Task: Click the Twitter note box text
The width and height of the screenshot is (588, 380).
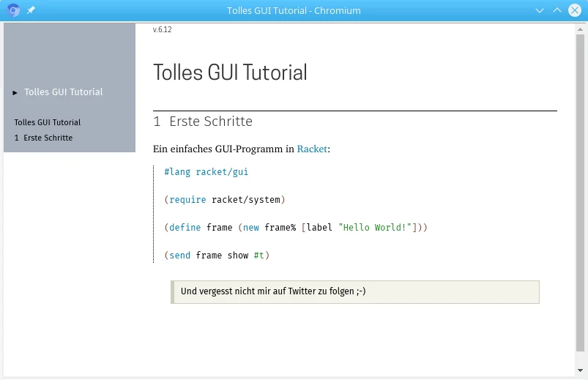Action: (273, 291)
